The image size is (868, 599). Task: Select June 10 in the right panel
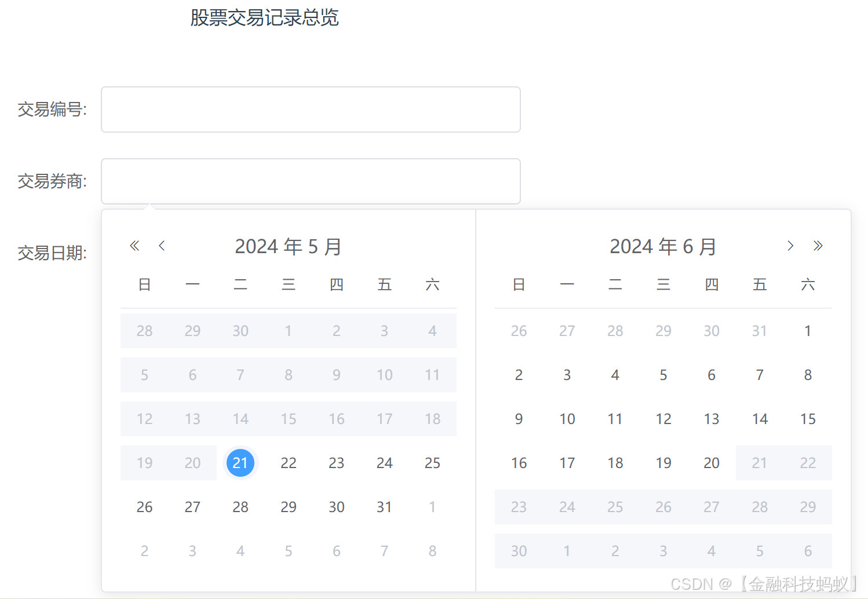[567, 419]
